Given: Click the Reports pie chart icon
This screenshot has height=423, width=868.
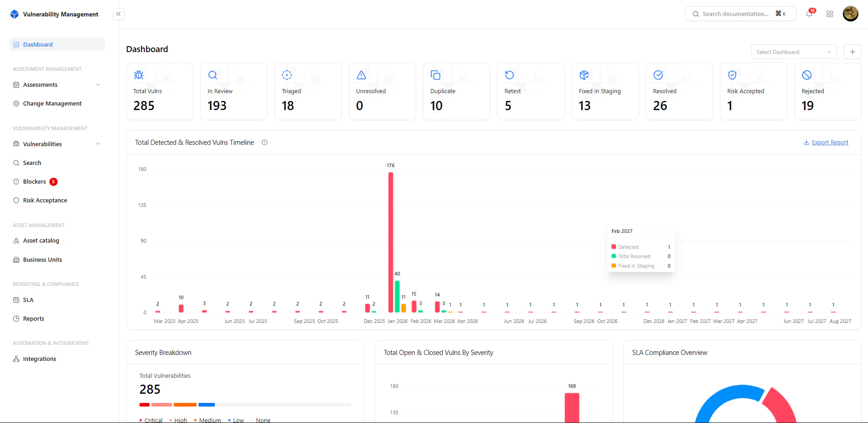Looking at the screenshot, I should pyautogui.click(x=16, y=319).
